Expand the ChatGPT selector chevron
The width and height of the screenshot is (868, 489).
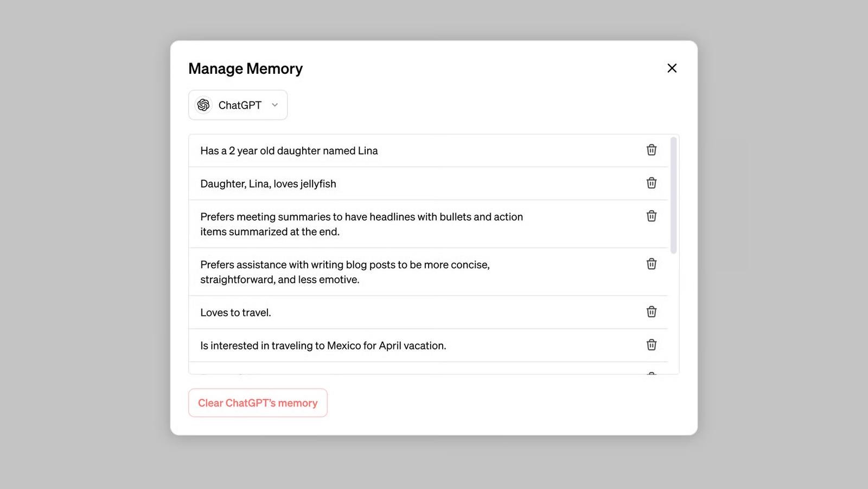[x=275, y=105]
